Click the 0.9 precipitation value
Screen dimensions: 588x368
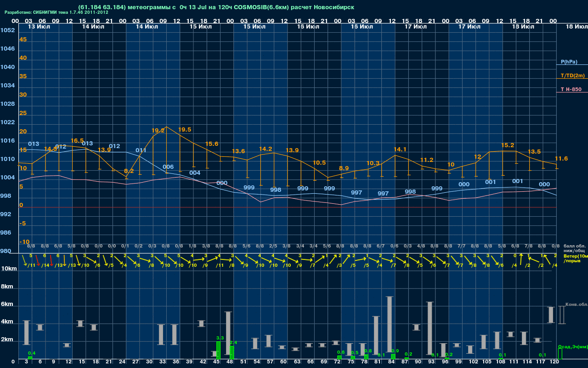point(395,351)
